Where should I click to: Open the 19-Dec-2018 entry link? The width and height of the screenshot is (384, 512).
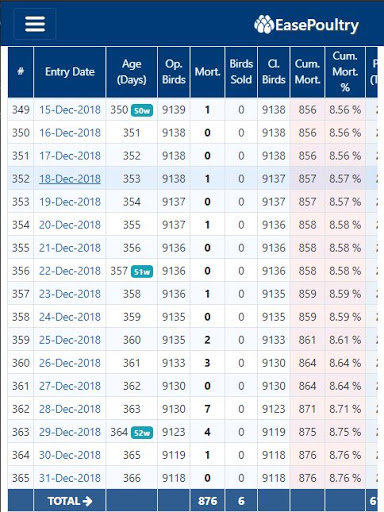pyautogui.click(x=70, y=202)
